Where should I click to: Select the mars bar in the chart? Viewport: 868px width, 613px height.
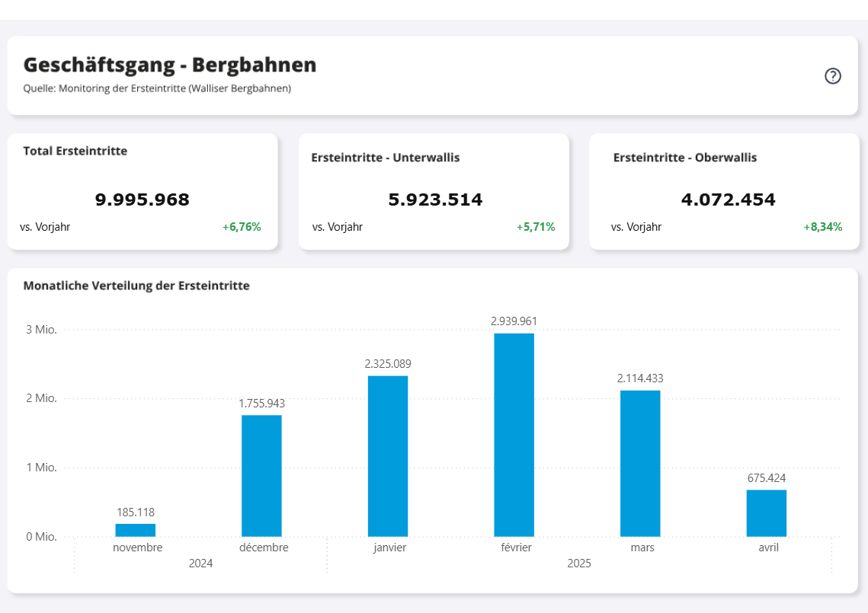coord(640,463)
